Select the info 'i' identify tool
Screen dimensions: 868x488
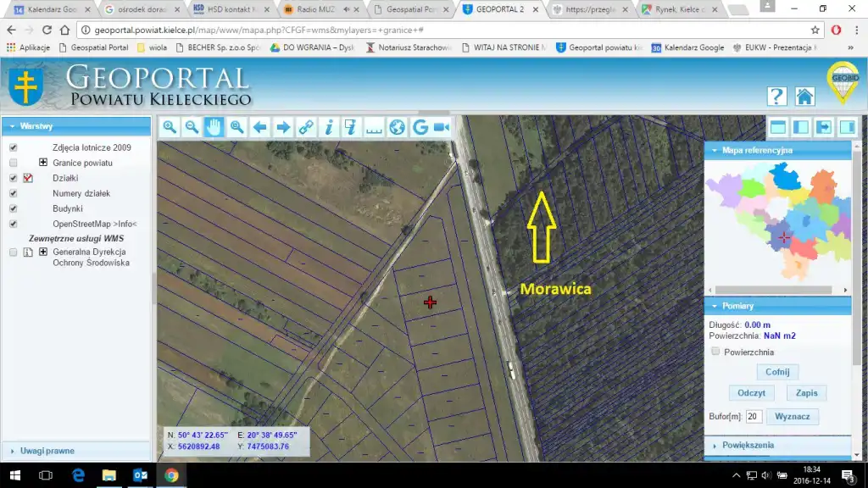click(329, 127)
